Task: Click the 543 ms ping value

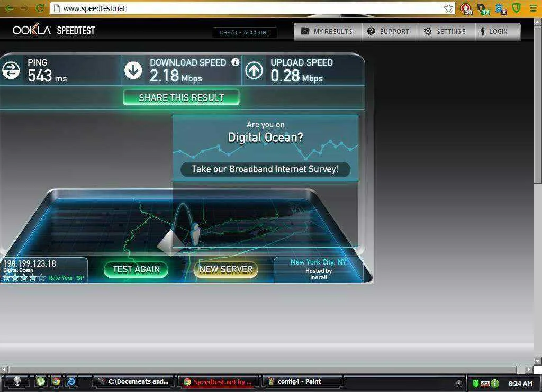Action: [47, 76]
